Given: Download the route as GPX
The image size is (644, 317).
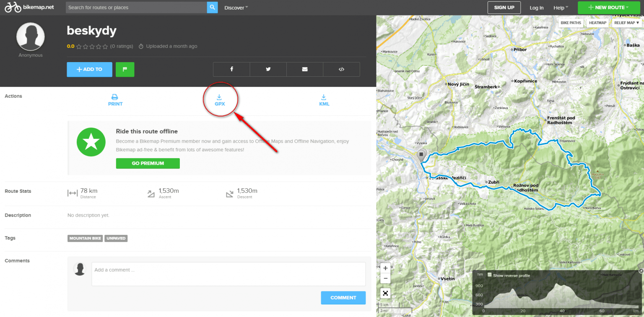Looking at the screenshot, I should point(220,100).
